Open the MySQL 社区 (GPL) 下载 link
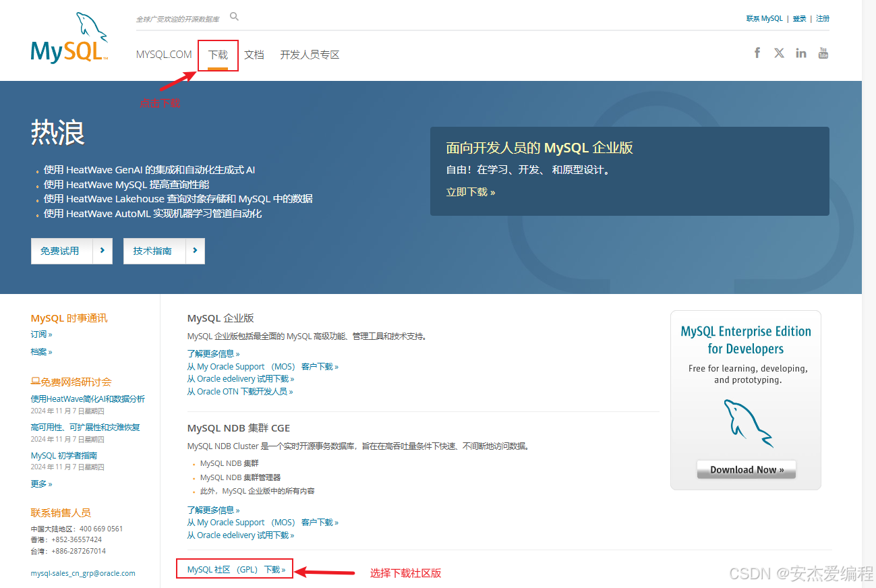Image resolution: width=876 pixels, height=588 pixels. point(234,568)
